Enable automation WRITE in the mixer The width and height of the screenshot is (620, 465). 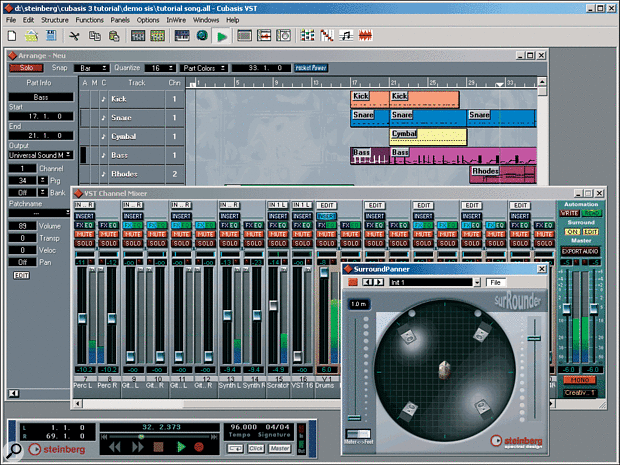569,213
